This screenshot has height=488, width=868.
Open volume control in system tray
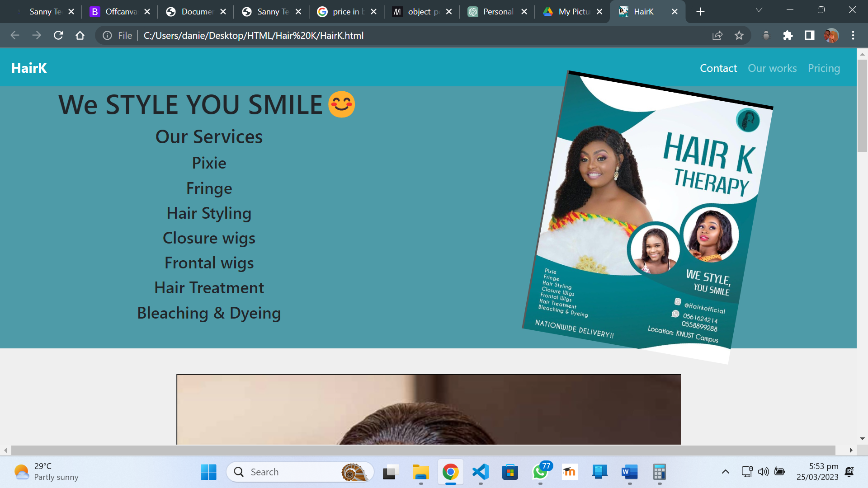[x=763, y=472]
